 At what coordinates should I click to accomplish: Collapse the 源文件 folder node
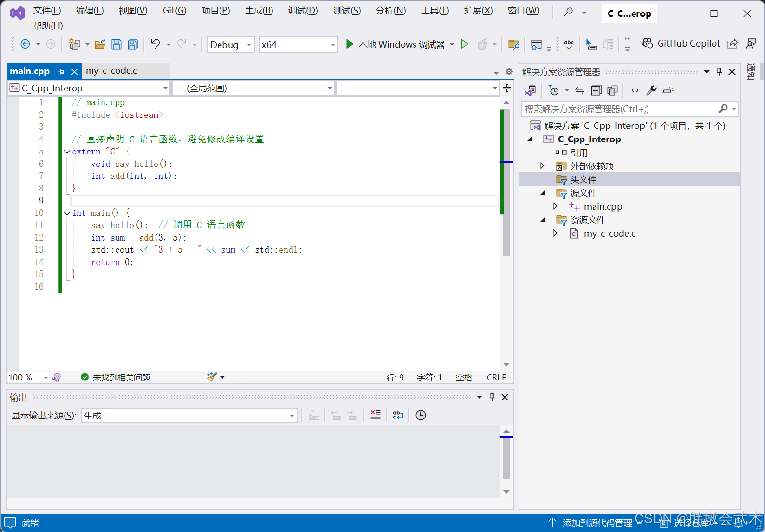tap(543, 193)
